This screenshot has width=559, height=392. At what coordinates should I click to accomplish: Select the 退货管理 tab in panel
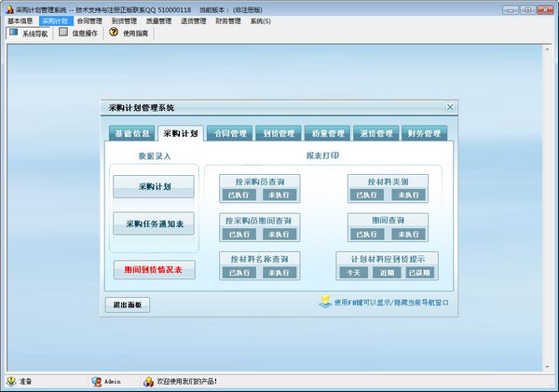coord(375,133)
